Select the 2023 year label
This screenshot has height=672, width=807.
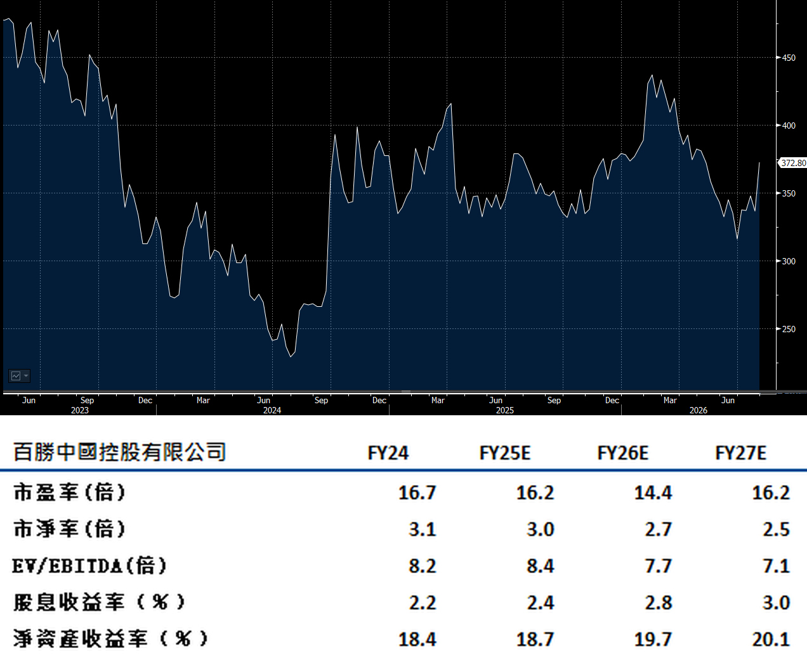click(80, 410)
